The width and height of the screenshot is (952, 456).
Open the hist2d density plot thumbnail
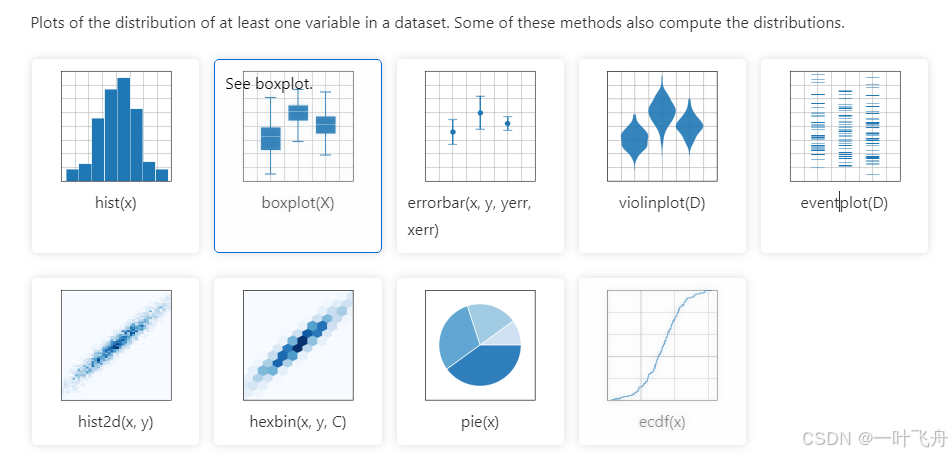[x=116, y=345]
